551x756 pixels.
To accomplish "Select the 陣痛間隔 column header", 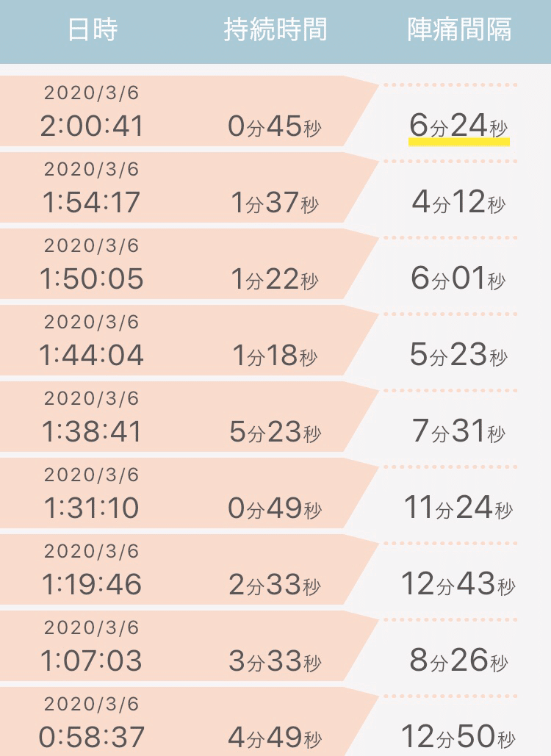I will coord(459,29).
